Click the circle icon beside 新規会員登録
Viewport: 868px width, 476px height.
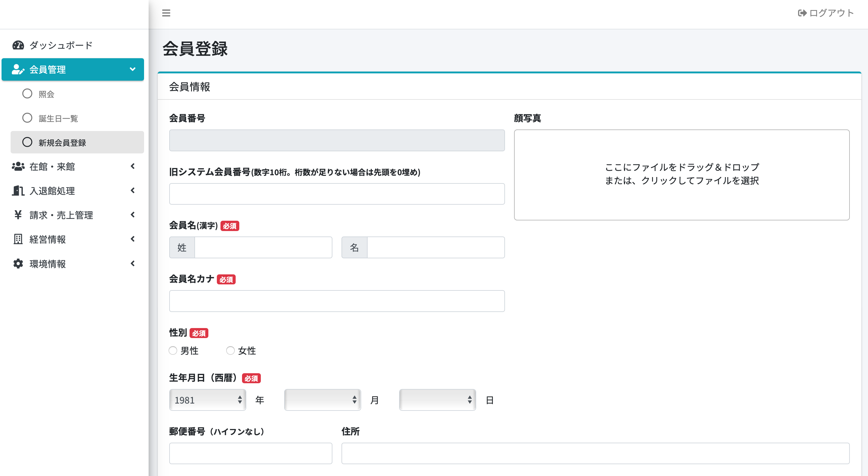point(27,142)
